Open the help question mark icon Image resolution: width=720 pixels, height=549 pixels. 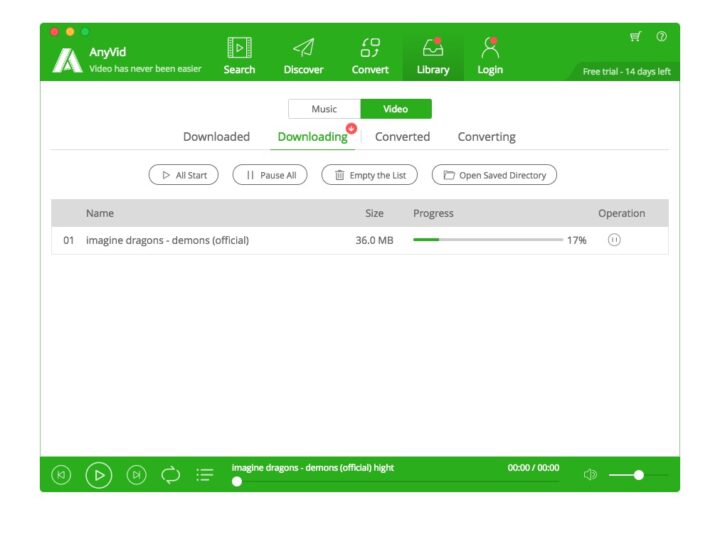pos(661,36)
